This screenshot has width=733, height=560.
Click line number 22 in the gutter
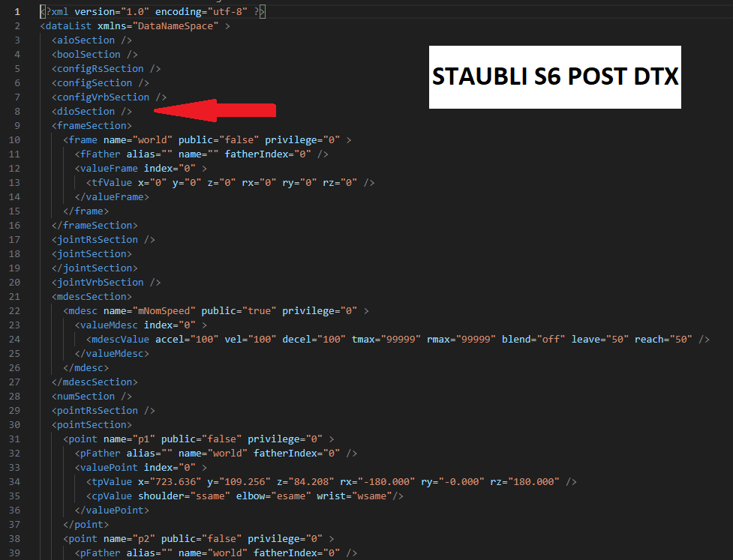click(14, 310)
